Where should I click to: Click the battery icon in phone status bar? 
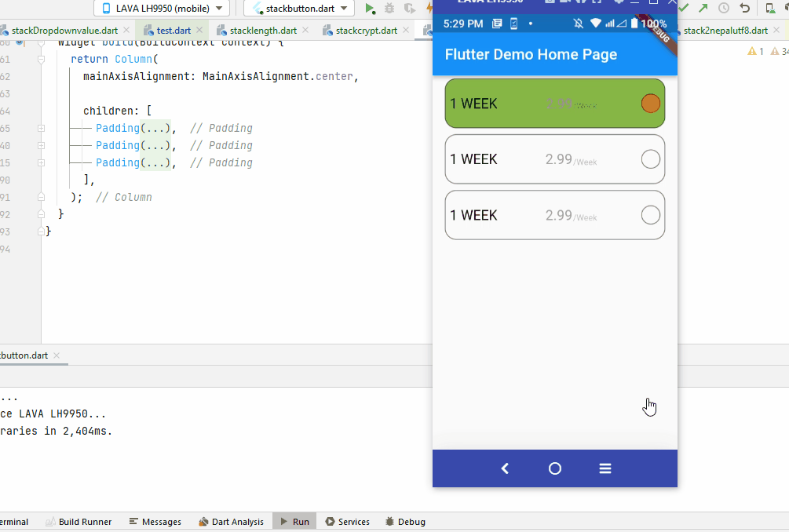tap(634, 23)
